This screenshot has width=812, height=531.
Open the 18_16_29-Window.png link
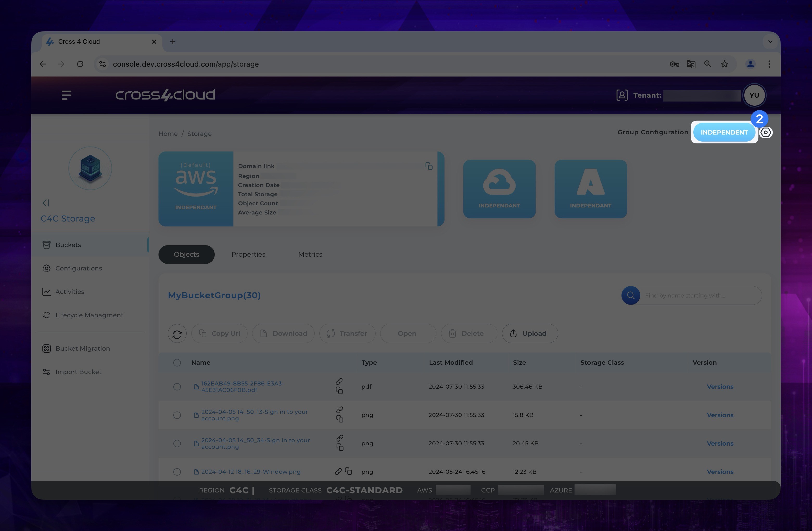(x=251, y=472)
